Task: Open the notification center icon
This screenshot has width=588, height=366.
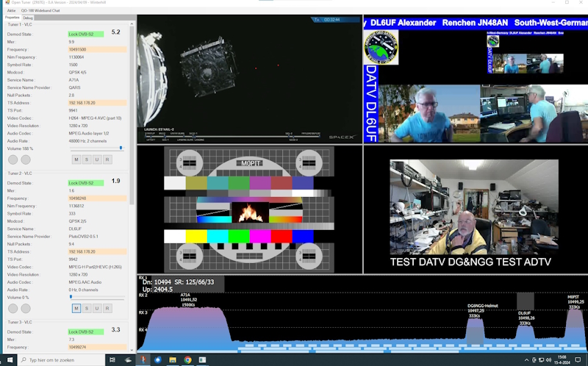Action: coord(578,360)
